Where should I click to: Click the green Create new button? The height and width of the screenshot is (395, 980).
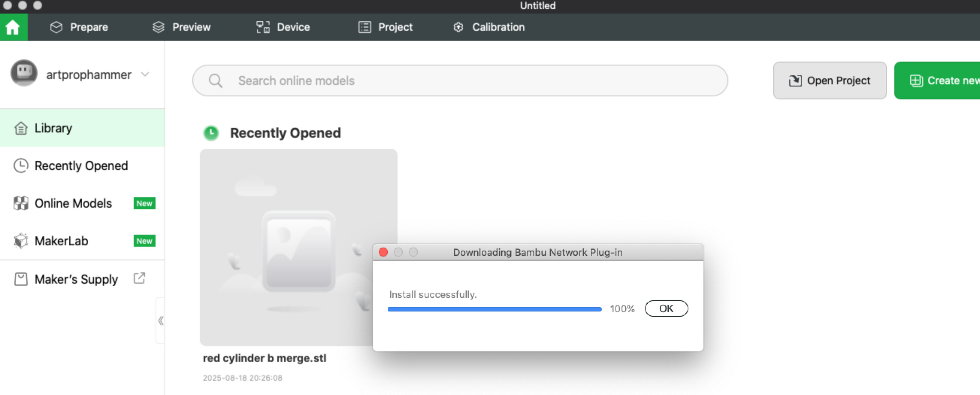[937, 81]
